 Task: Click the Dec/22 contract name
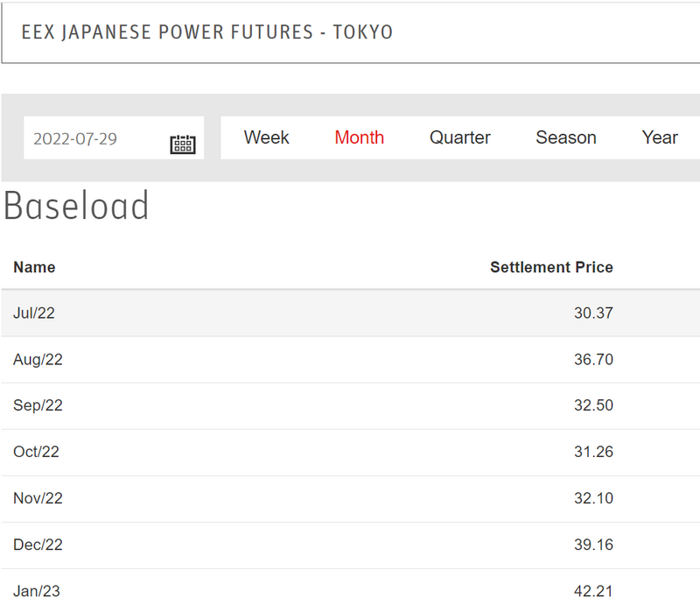pos(38,545)
